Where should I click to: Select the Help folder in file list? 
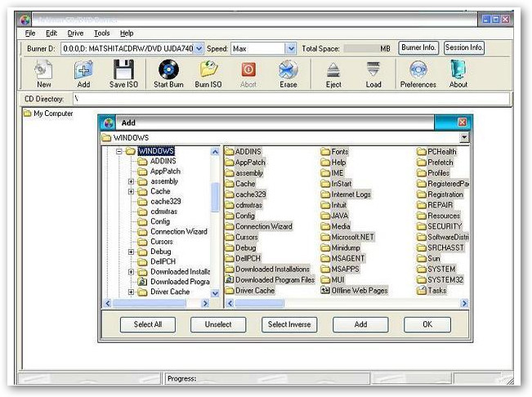click(x=333, y=163)
